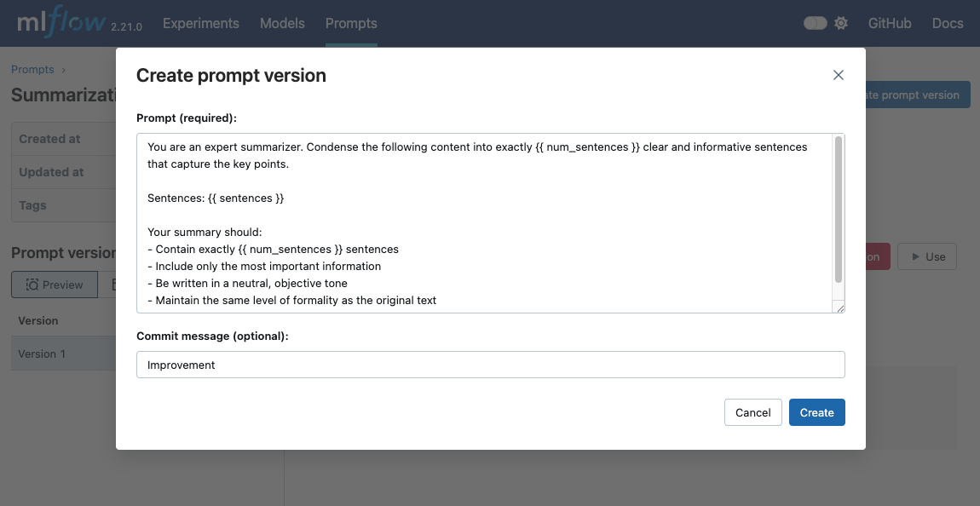Follow the Prompts breadcrumb link

(x=32, y=69)
